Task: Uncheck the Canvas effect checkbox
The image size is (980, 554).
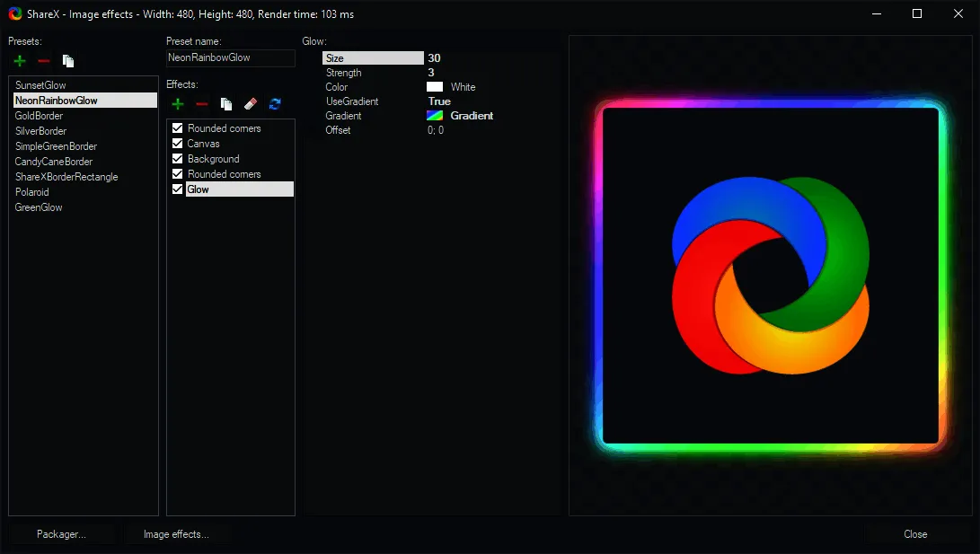Action: [x=178, y=144]
